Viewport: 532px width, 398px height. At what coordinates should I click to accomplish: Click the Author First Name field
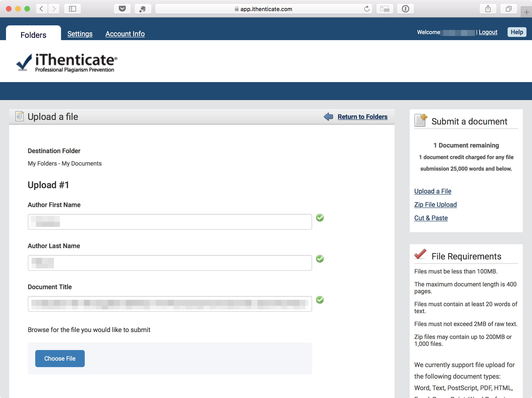pyautogui.click(x=170, y=222)
